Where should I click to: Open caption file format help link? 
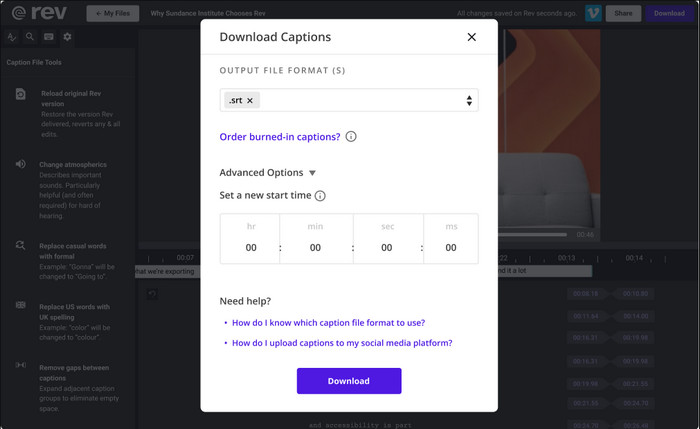click(329, 323)
